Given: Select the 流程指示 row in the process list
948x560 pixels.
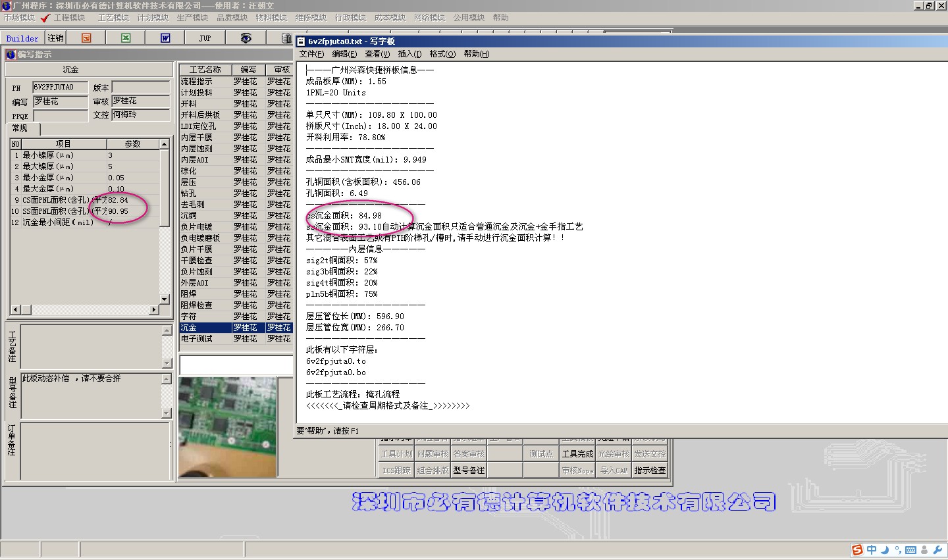Looking at the screenshot, I should (236, 82).
